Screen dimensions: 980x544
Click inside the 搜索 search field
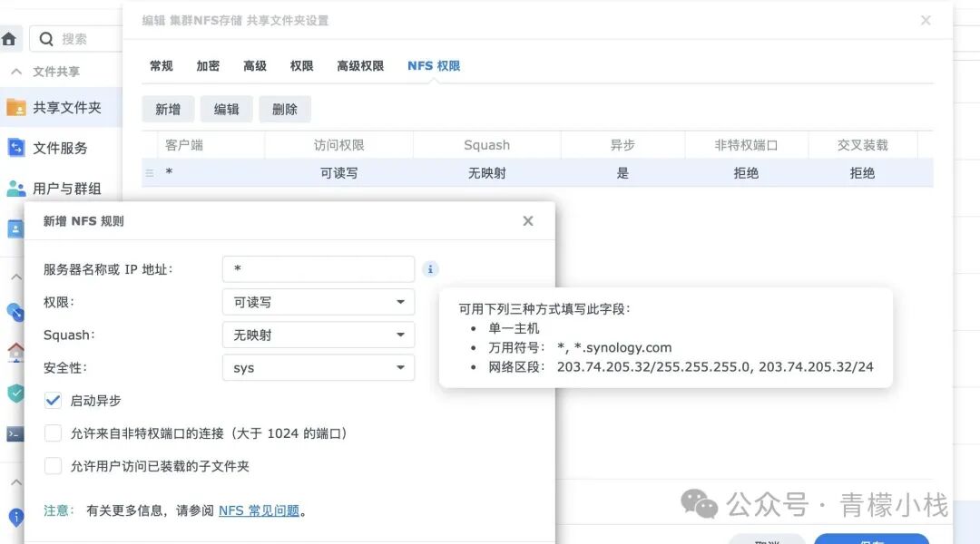(x=77, y=39)
